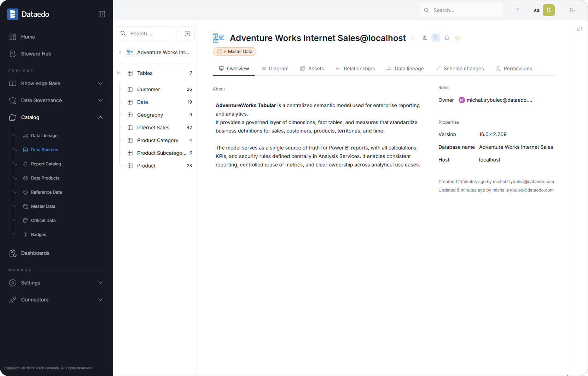Expand the Knowledge Base section
The image size is (588, 376).
coord(100,83)
